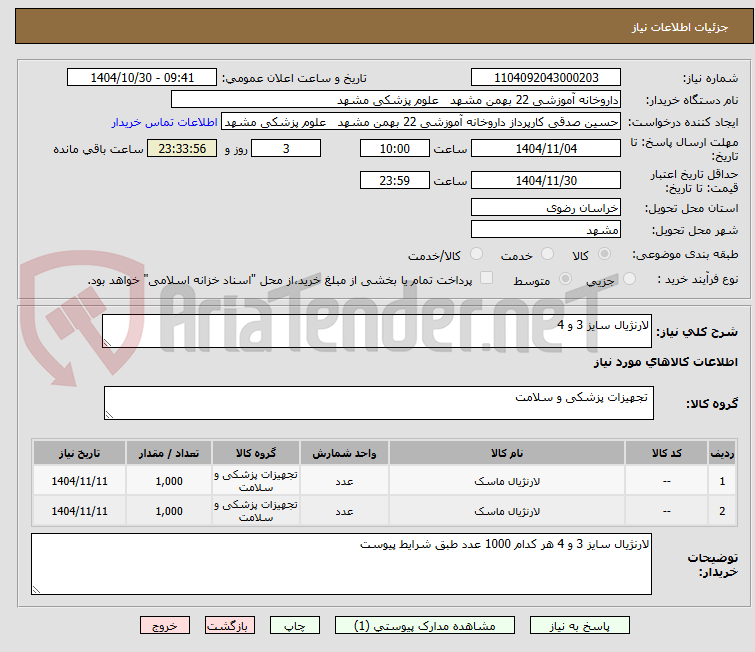755x652 pixels.
Task: Click the response deadline date 1404/11/04
Action: (546, 148)
